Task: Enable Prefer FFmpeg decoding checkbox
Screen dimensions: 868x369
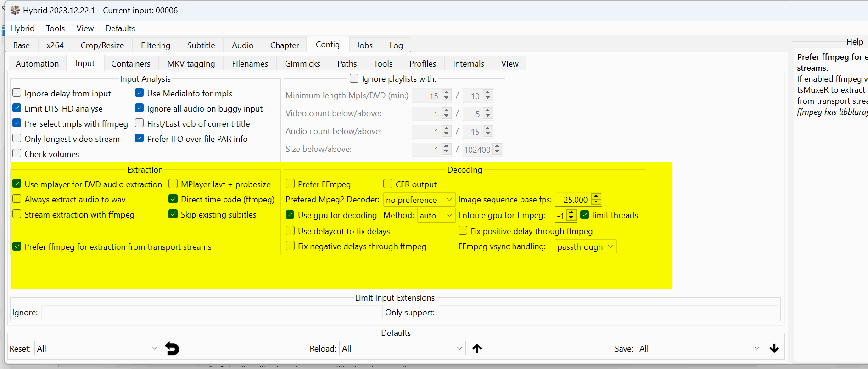Action: 290,184
